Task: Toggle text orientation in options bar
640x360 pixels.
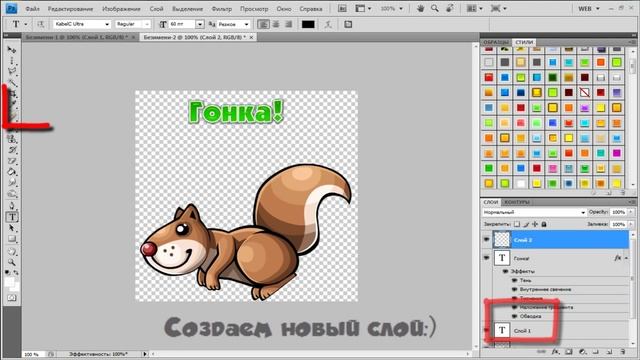Action: tap(40, 24)
